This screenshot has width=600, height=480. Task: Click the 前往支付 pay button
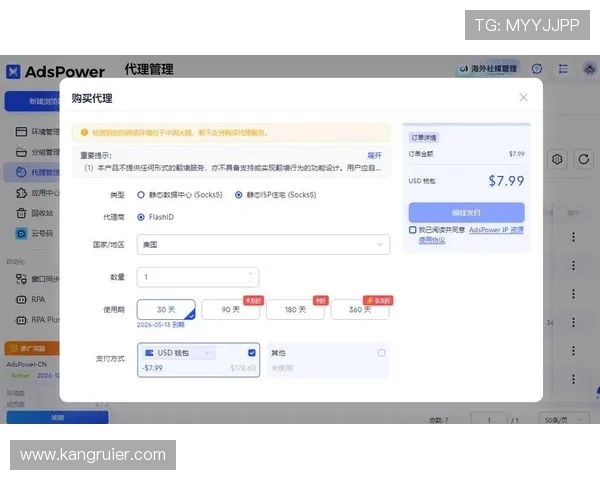466,212
